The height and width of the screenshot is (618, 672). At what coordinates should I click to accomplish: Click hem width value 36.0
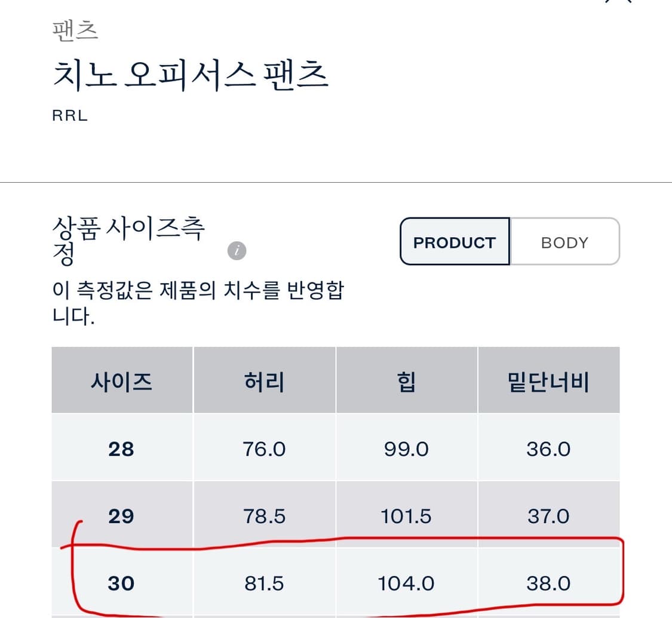pos(548,449)
